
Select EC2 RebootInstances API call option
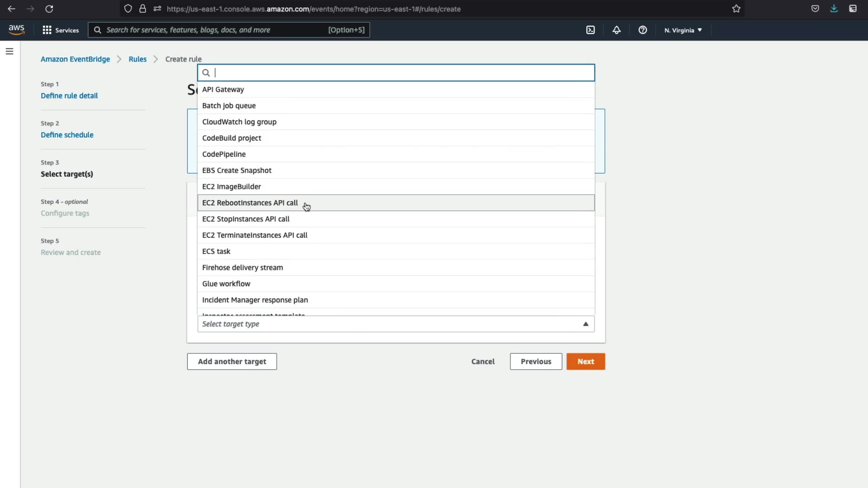click(x=250, y=203)
